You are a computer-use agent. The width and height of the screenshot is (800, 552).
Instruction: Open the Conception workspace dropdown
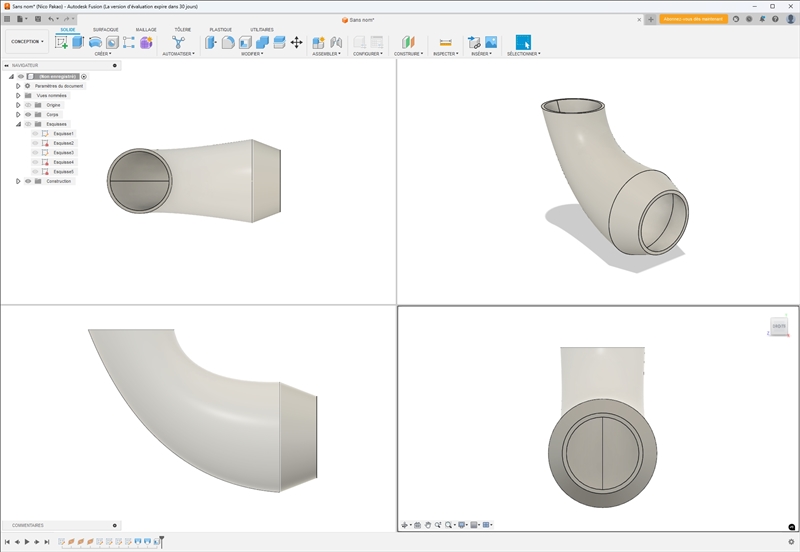point(27,42)
